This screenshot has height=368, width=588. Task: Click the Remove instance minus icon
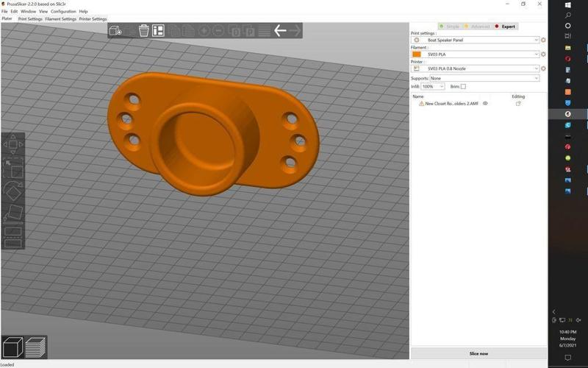[x=218, y=30]
